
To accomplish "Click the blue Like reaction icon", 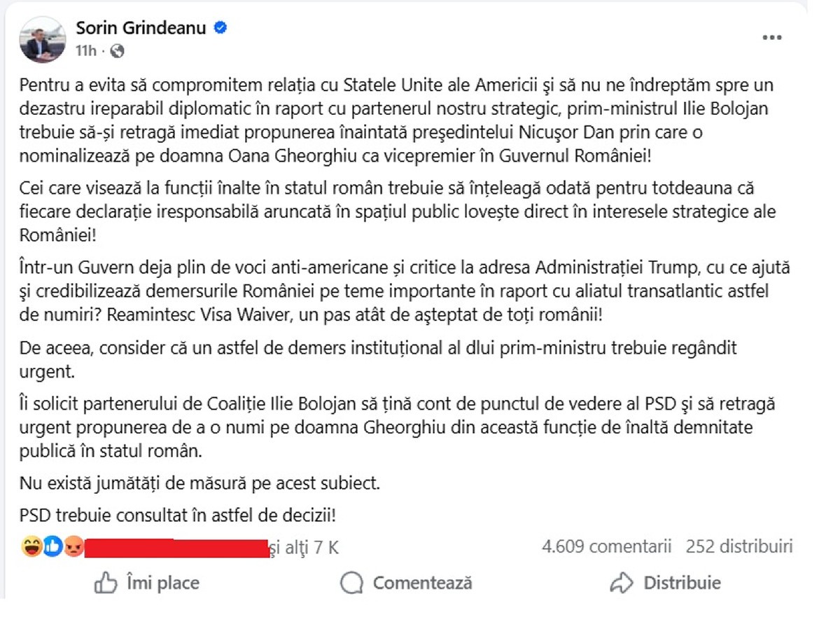I will tap(52, 548).
